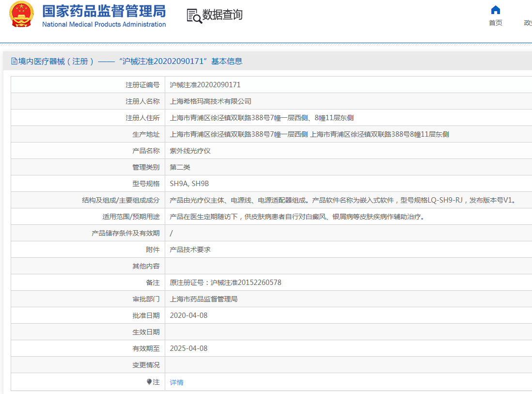Click the 国家药品监督管理局 title
532x394 pixels.
(104, 11)
